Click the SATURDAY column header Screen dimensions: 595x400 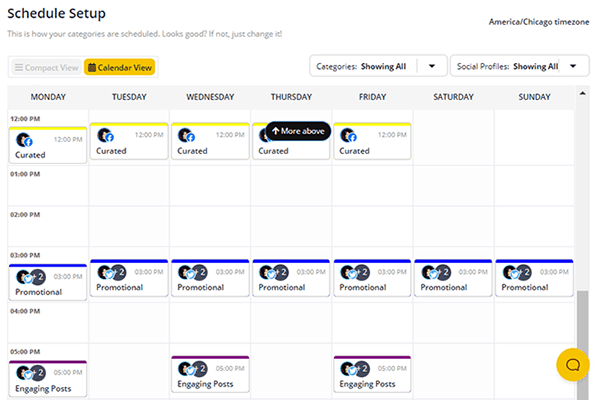tap(453, 97)
